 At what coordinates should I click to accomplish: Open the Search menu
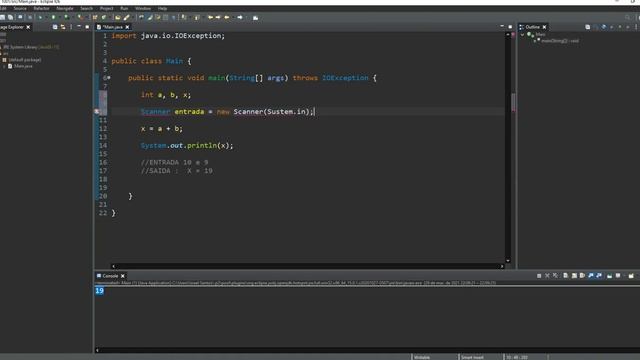pos(86,8)
